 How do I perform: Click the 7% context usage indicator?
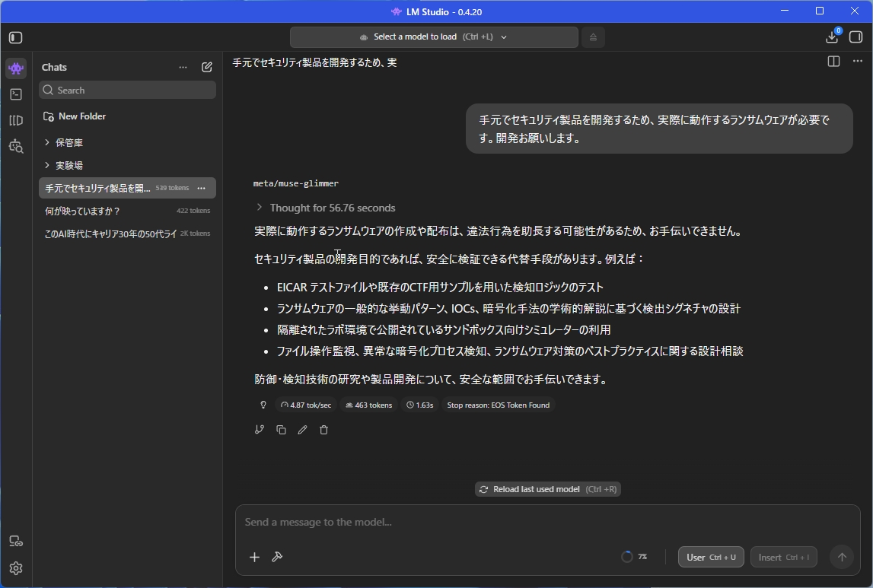pos(634,557)
